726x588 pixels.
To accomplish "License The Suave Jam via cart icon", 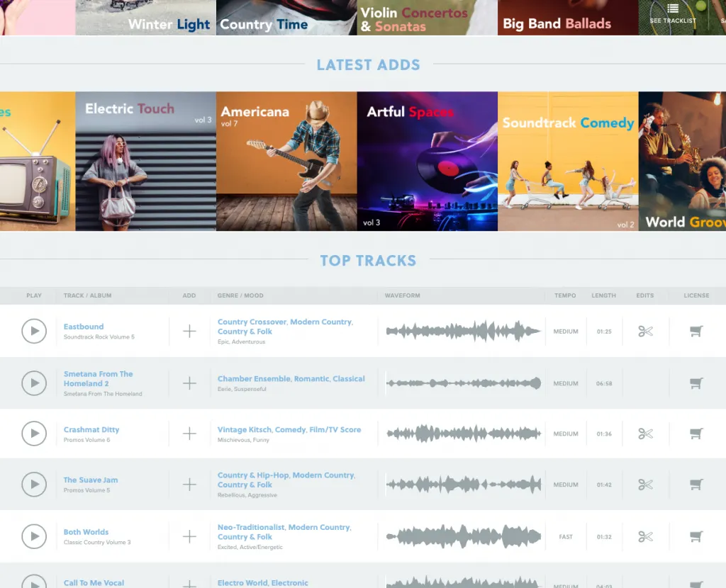I will [x=696, y=485].
